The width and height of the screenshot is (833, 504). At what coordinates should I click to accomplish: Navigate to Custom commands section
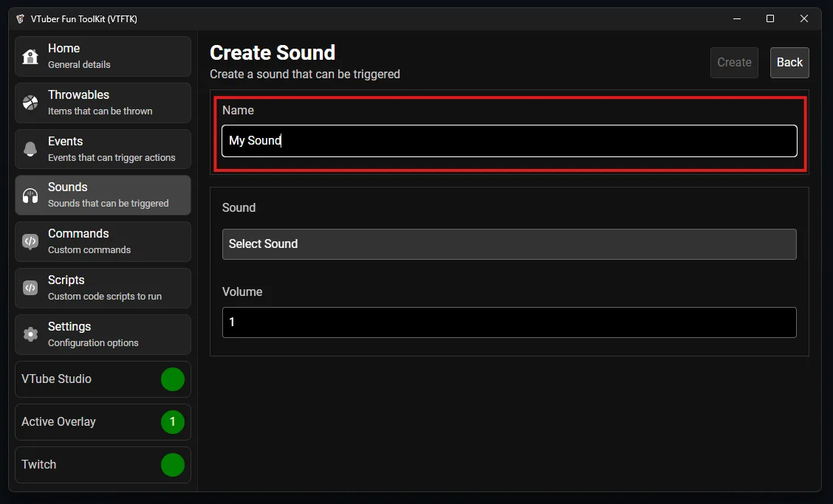click(103, 241)
